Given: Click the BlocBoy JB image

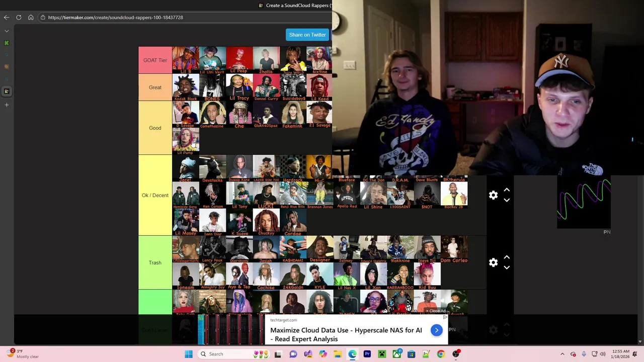Looking at the screenshot, I should (454, 195).
